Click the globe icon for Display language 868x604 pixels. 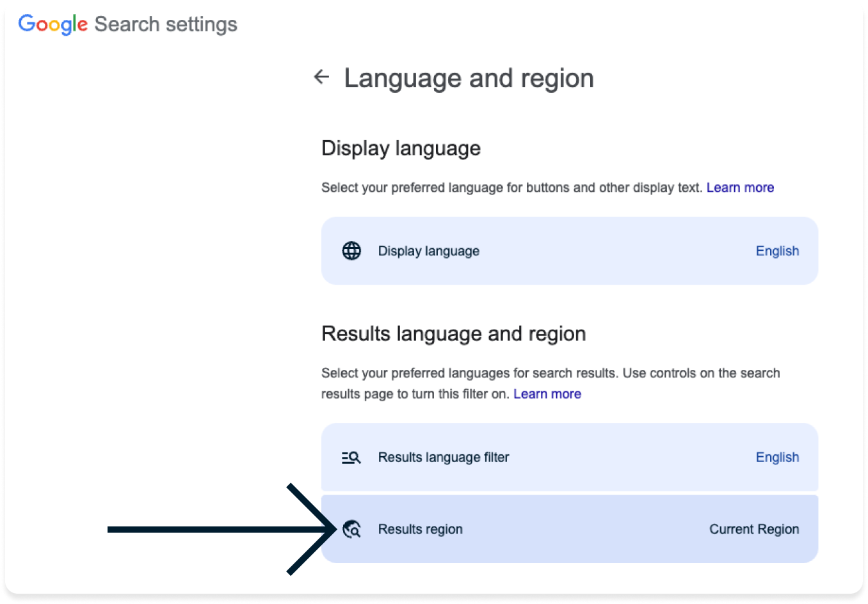click(x=351, y=251)
